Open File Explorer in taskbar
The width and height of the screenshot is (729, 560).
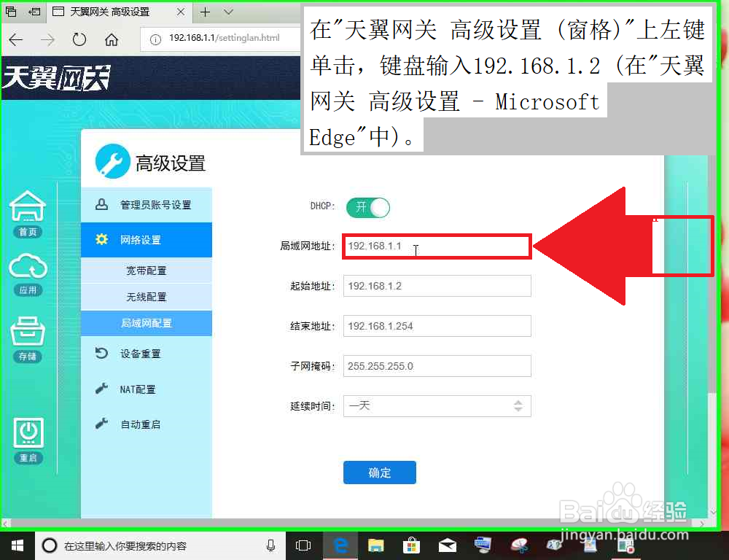(375, 545)
